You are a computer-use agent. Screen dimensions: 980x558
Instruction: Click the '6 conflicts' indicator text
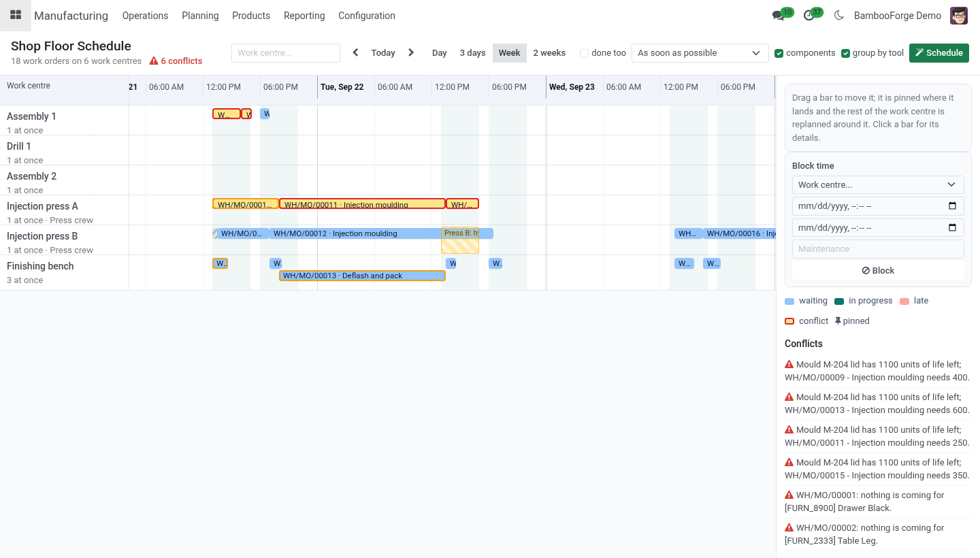pos(182,61)
